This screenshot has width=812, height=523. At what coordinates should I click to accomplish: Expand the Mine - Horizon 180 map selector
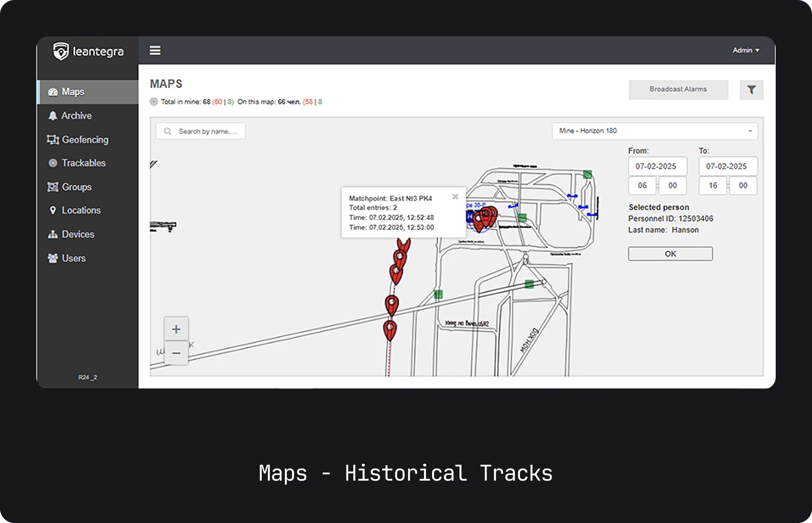click(654, 131)
